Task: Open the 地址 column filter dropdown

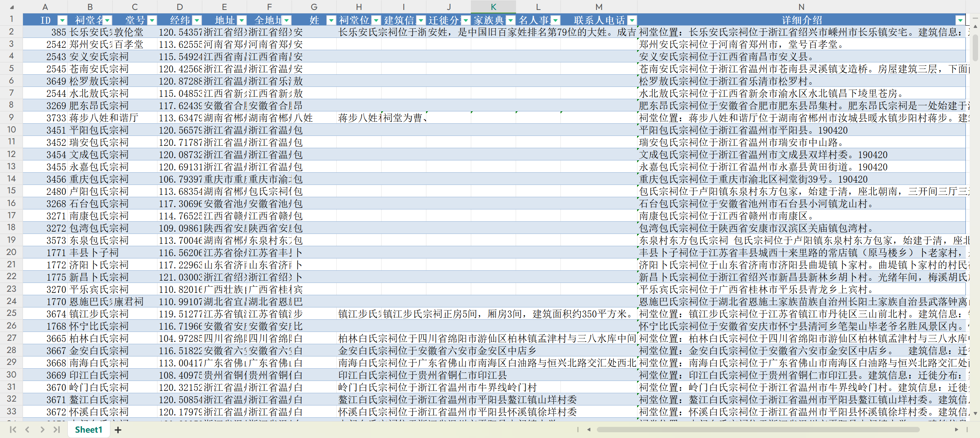Action: (x=242, y=20)
